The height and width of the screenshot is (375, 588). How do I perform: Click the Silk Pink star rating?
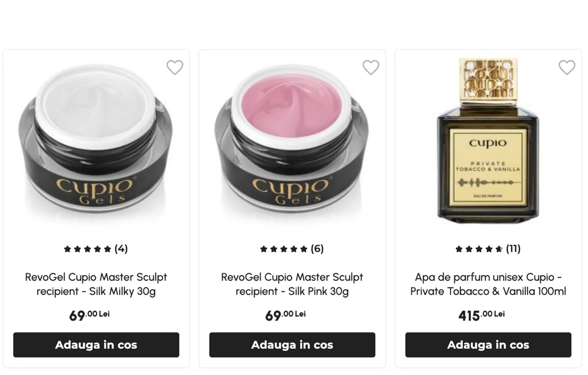[283, 249]
